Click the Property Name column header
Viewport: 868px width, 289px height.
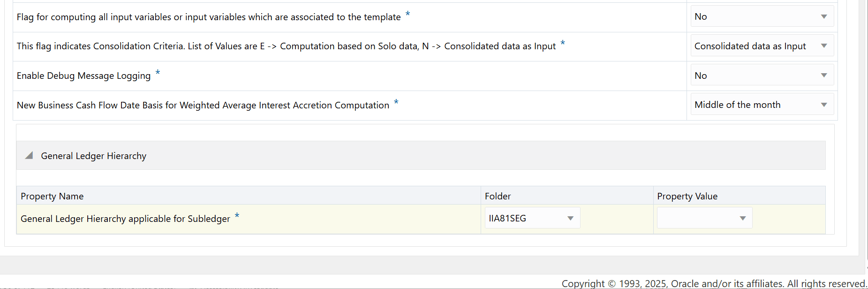click(52, 196)
